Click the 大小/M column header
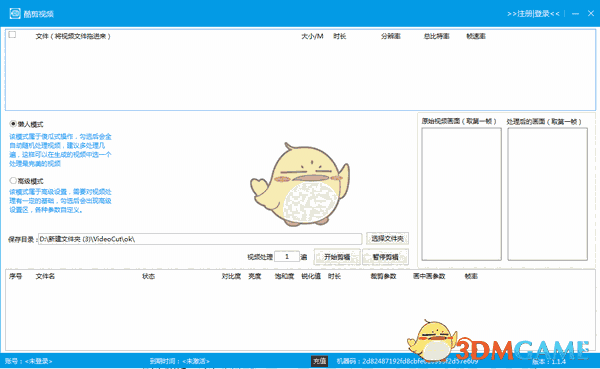The width and height of the screenshot is (600, 369). pyautogui.click(x=312, y=36)
